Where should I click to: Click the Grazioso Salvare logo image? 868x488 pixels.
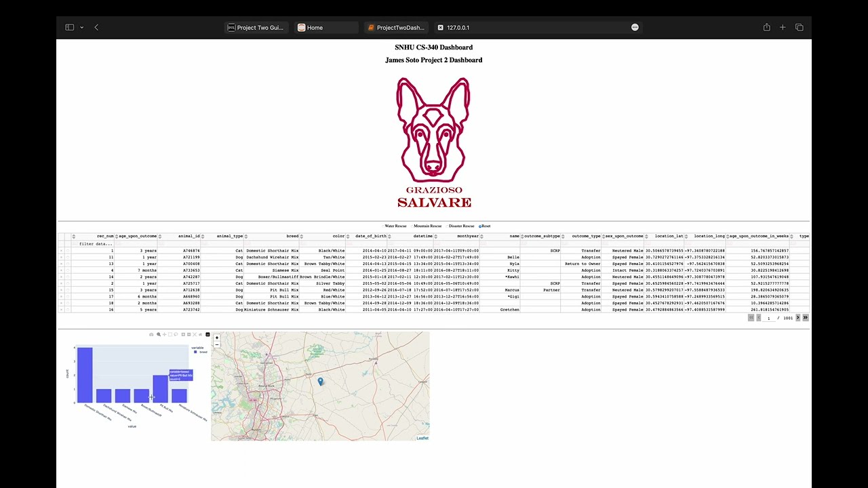(434, 142)
